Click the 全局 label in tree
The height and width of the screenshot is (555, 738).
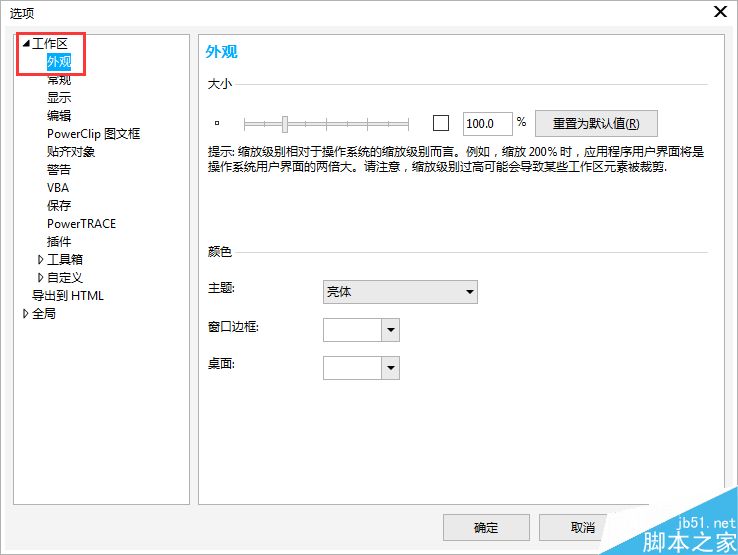click(x=44, y=314)
